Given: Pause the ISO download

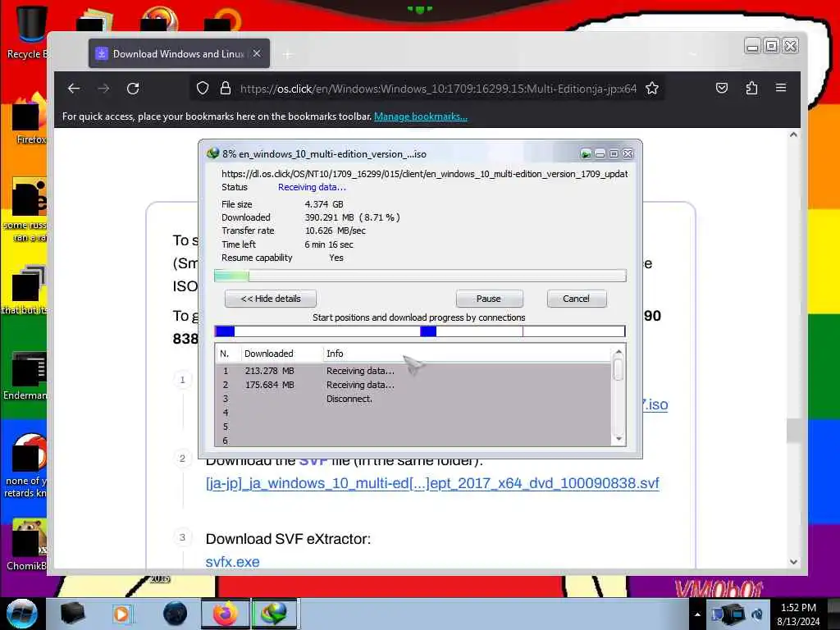Looking at the screenshot, I should (489, 299).
